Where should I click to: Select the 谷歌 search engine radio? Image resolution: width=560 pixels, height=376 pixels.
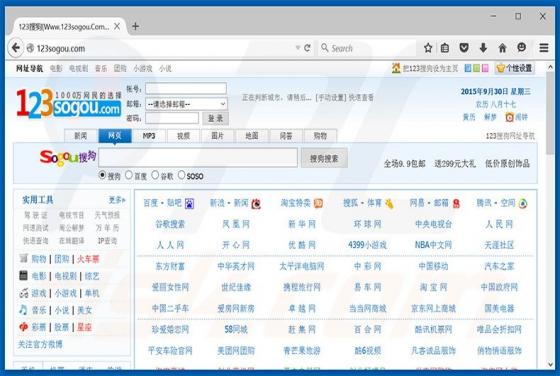155,175
